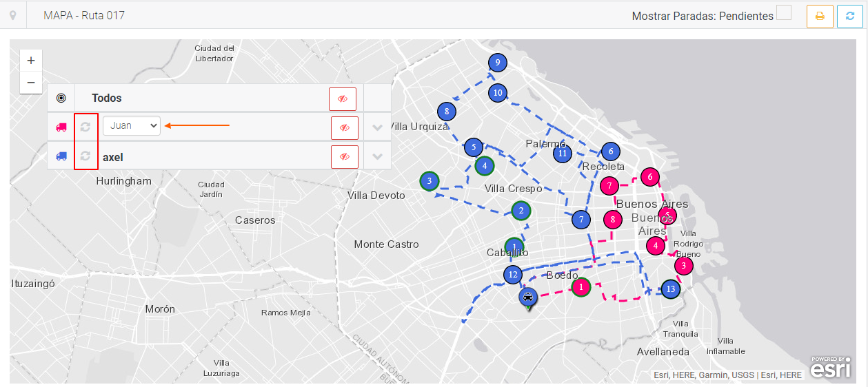This screenshot has height=387, width=868.
Task: Zoom out the map with minus button
Action: click(31, 83)
